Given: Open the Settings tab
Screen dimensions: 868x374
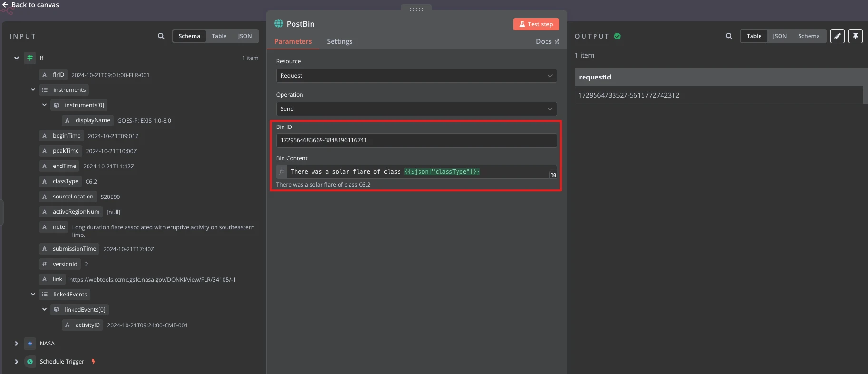Looking at the screenshot, I should pos(340,41).
